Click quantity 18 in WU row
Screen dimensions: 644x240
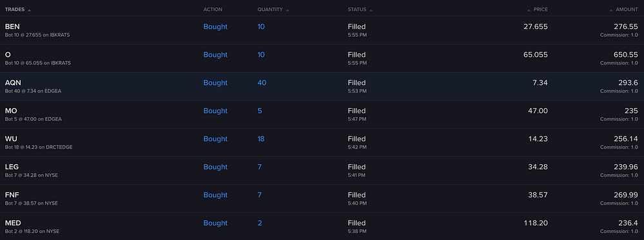coord(261,139)
